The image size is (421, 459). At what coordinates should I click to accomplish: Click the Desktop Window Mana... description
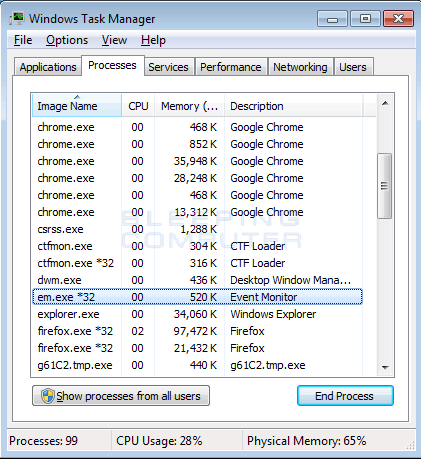coord(290,280)
